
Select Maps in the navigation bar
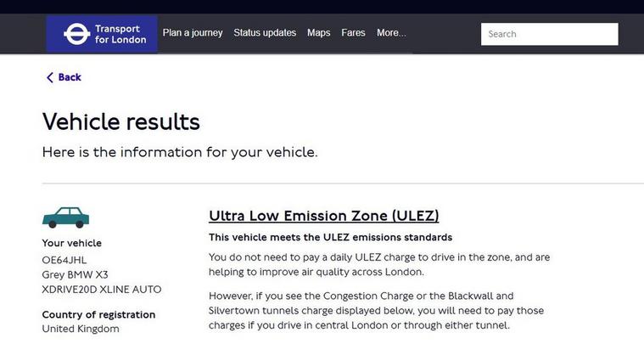(319, 33)
